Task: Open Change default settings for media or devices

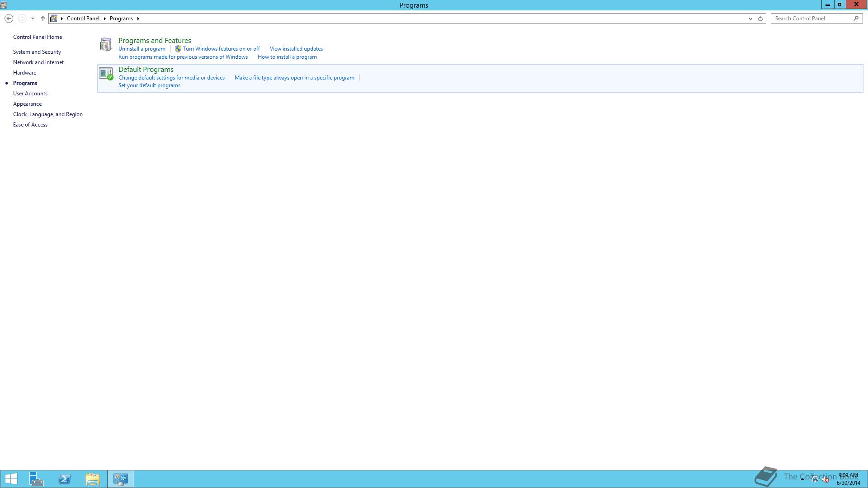Action: coord(171,78)
